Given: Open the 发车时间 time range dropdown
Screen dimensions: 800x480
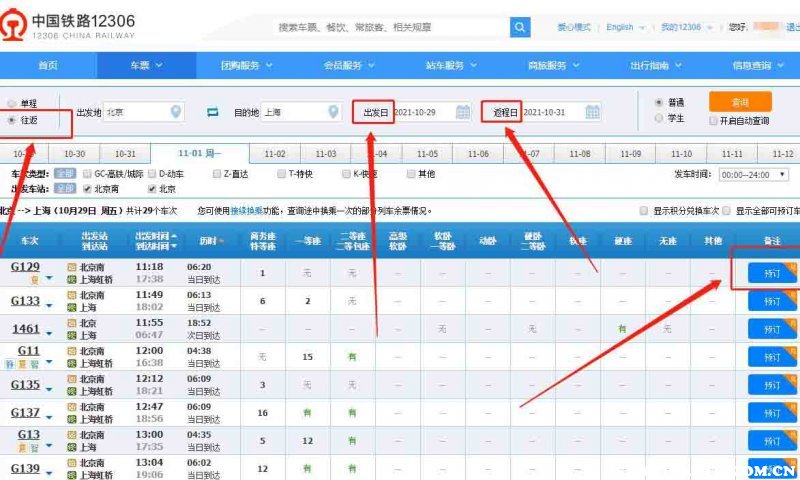Looking at the screenshot, I should click(758, 174).
